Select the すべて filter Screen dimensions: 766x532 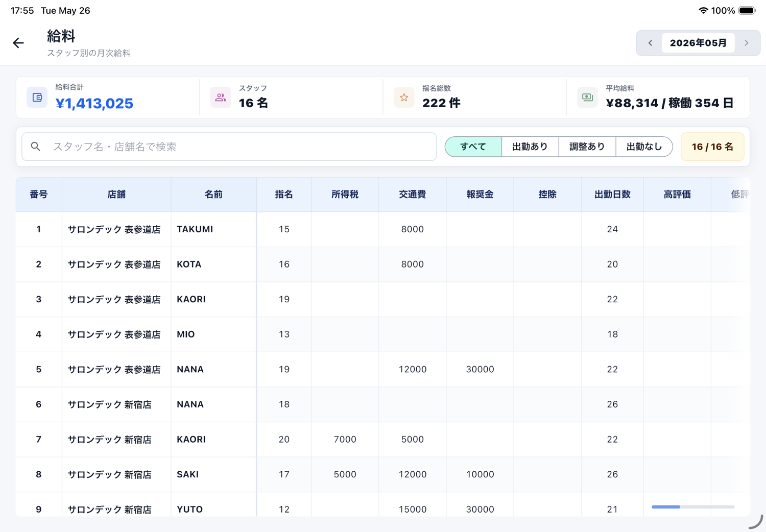(473, 147)
